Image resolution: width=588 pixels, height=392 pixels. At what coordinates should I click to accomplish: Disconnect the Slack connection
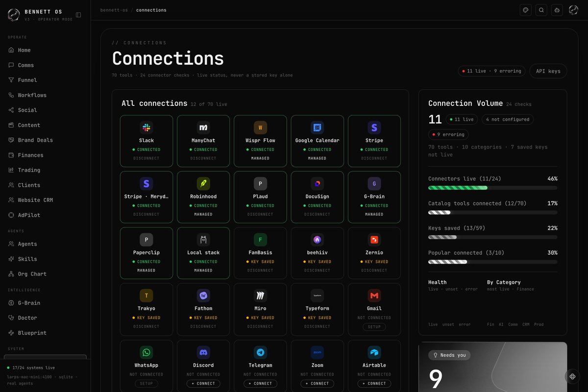[147, 158]
